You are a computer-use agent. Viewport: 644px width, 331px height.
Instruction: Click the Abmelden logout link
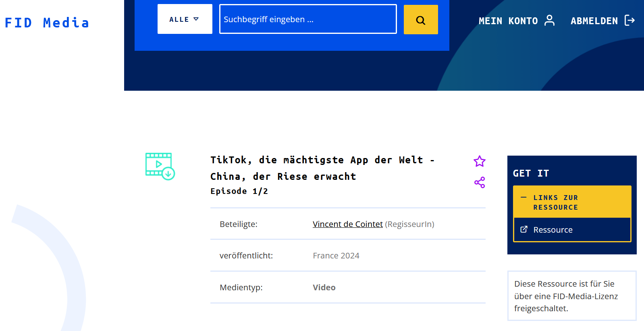click(x=603, y=21)
